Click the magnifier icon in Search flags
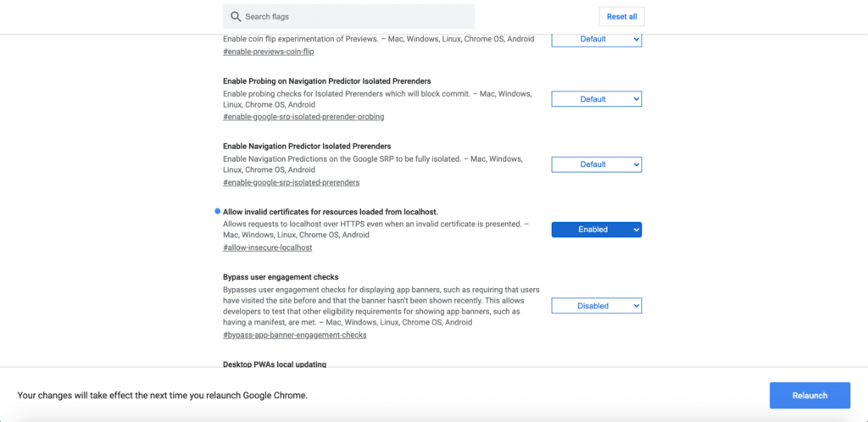The height and width of the screenshot is (422, 868). click(234, 17)
